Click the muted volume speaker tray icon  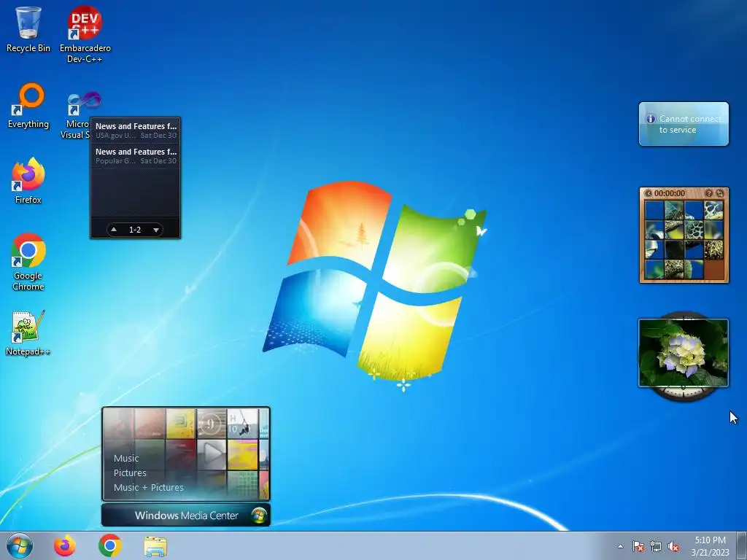673,546
